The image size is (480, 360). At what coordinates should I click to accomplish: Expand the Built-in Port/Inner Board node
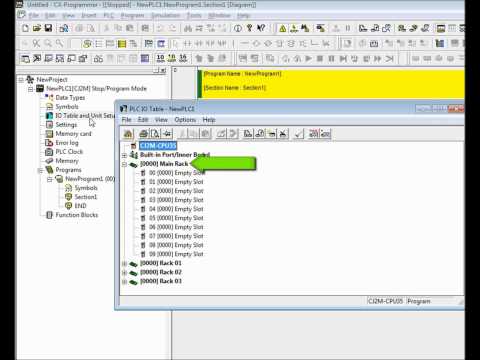(x=124, y=155)
